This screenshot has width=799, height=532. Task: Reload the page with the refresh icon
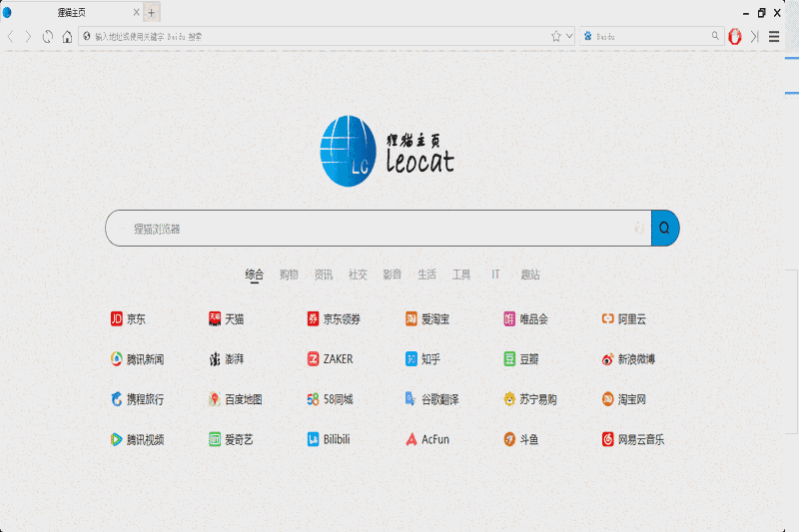point(48,37)
